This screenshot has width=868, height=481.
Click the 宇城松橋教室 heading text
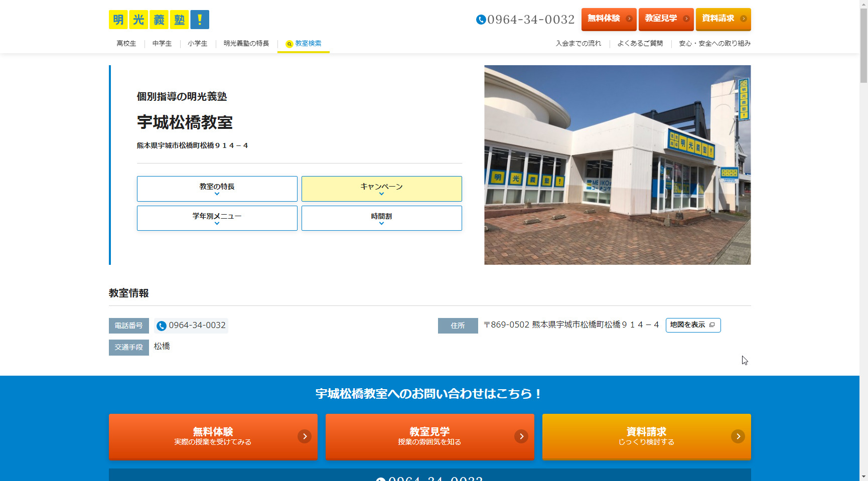tap(185, 122)
